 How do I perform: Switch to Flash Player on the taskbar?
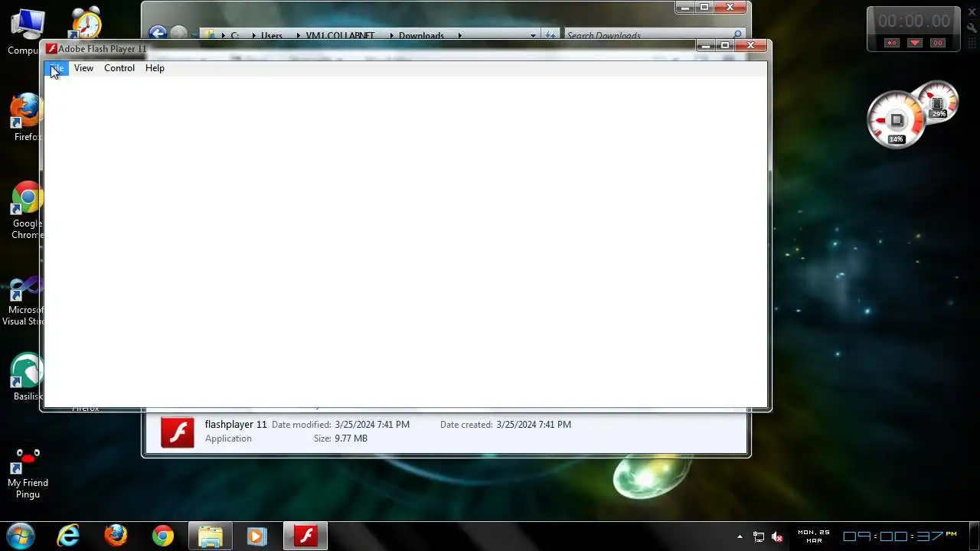(305, 536)
